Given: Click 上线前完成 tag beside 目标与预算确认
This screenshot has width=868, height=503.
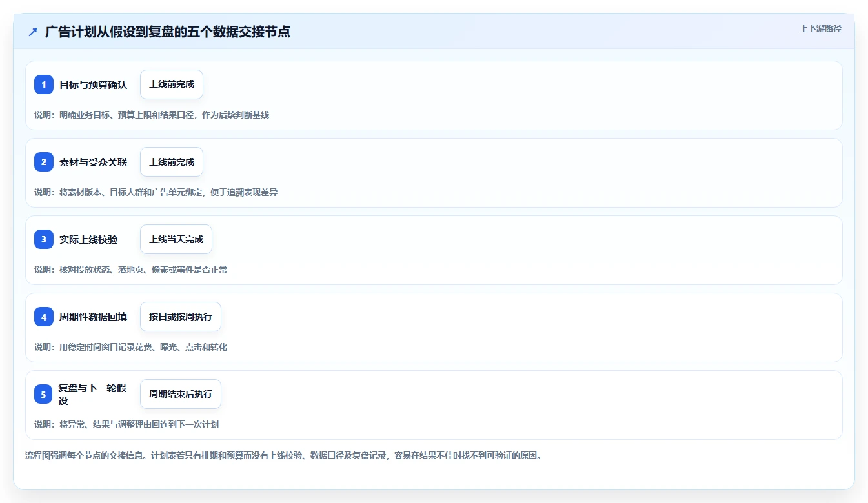Looking at the screenshot, I should 172,84.
